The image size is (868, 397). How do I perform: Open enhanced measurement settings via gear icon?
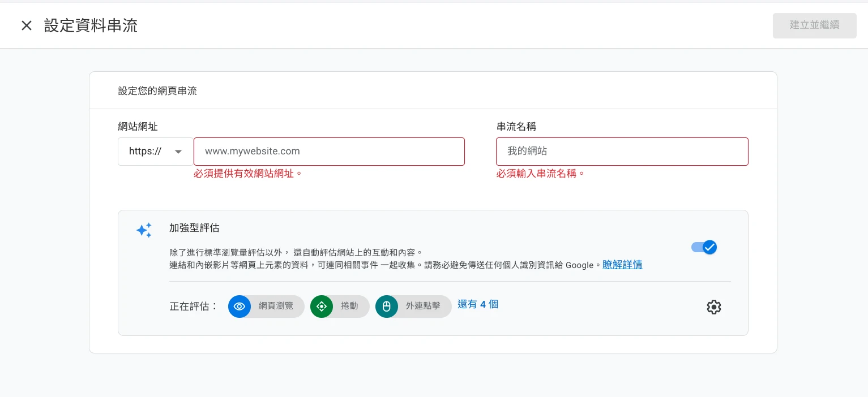713,307
